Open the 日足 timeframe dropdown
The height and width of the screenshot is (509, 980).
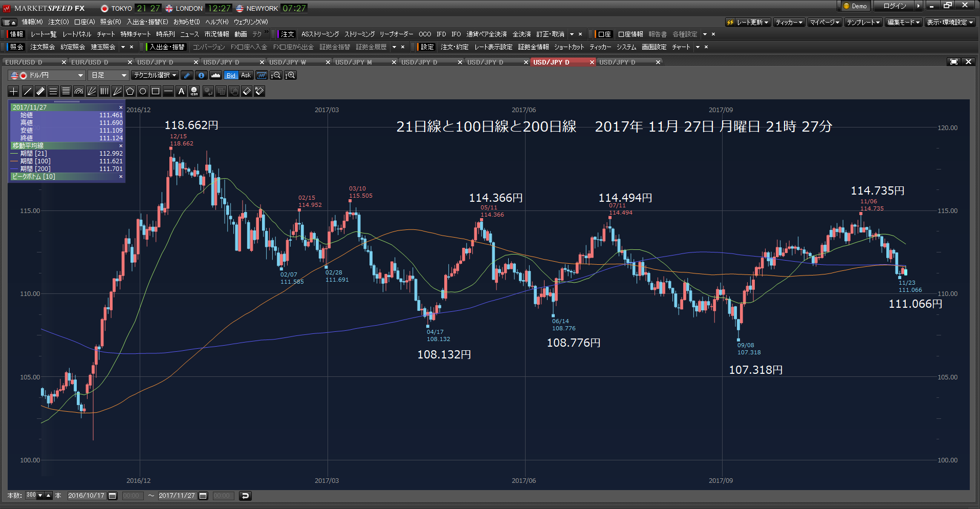pyautogui.click(x=108, y=75)
